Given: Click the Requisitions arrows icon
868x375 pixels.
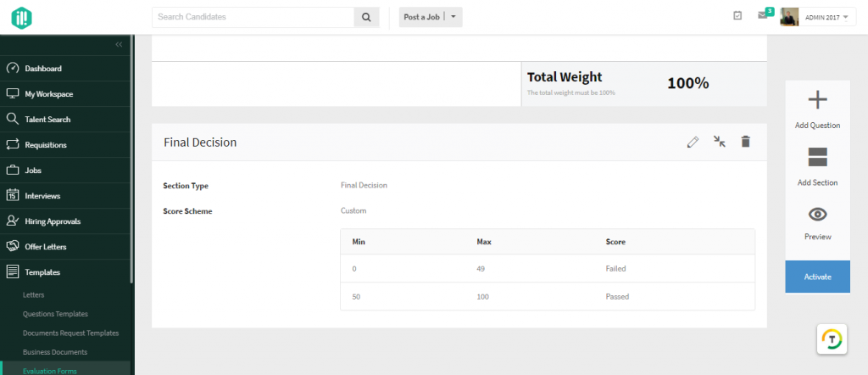Looking at the screenshot, I should pos(12,145).
